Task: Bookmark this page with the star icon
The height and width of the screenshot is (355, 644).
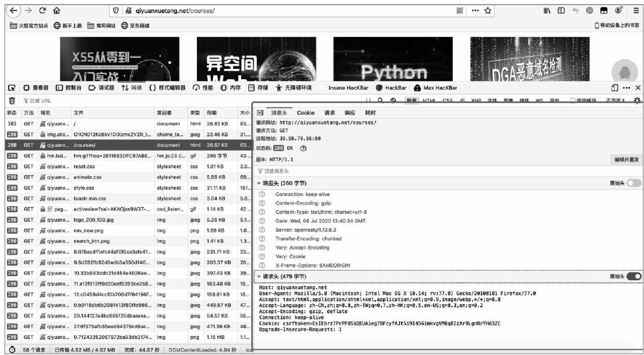Action: [488, 11]
